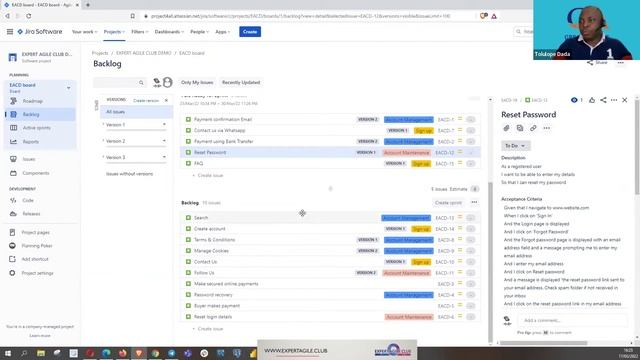Image resolution: width=640 pixels, height=360 pixels.
Task: Click EXPERT AGILE CLUB DEMO breadcrumb
Action: click(143, 53)
